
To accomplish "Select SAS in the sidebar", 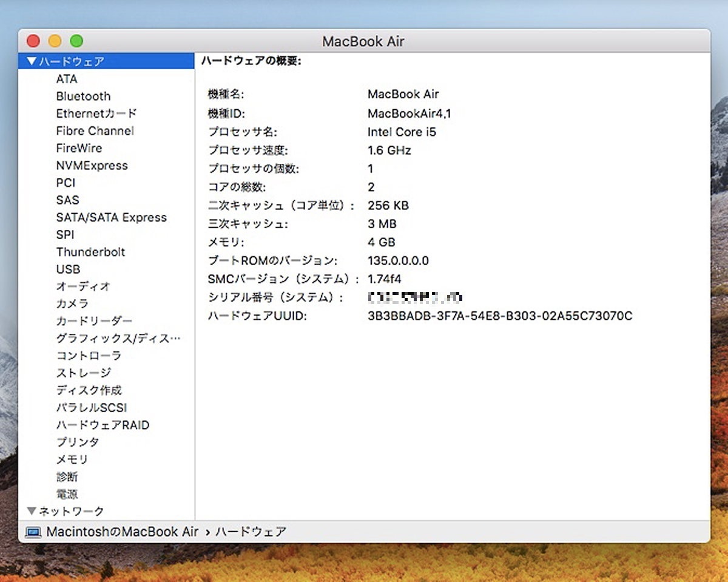I will [x=67, y=200].
